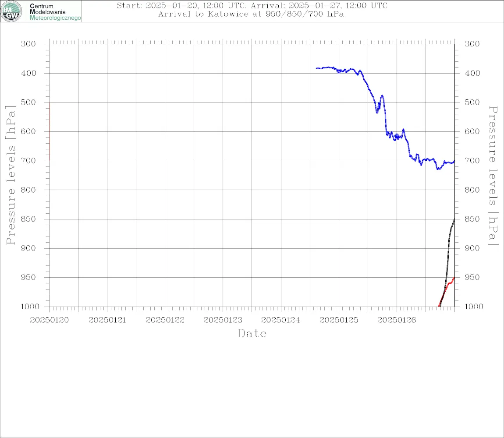Click the right axis 500 label
504x438 pixels.
point(472,102)
